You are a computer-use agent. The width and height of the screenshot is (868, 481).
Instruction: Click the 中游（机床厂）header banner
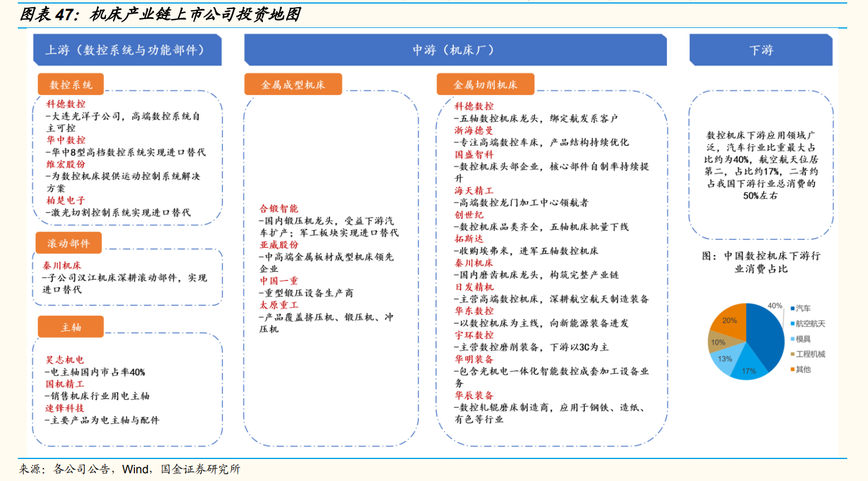pos(455,50)
